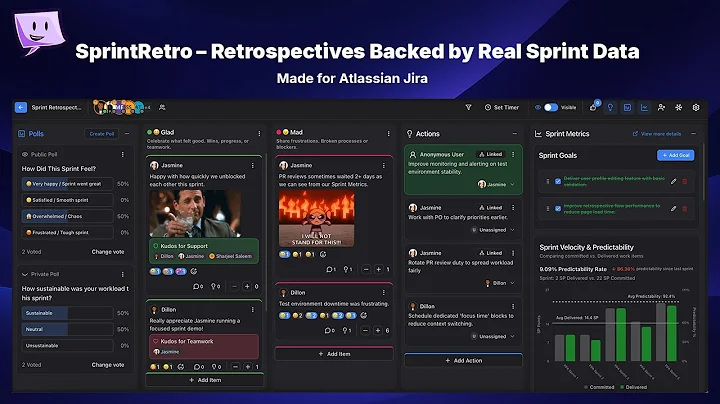Toggle the Actions lightbulb panel icon
The width and height of the screenshot is (720, 404).
[610, 107]
